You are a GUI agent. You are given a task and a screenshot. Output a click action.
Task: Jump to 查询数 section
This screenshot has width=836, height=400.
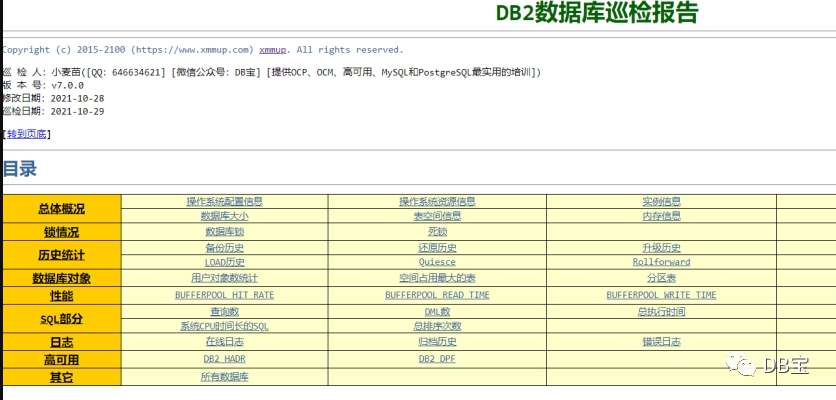tap(224, 311)
